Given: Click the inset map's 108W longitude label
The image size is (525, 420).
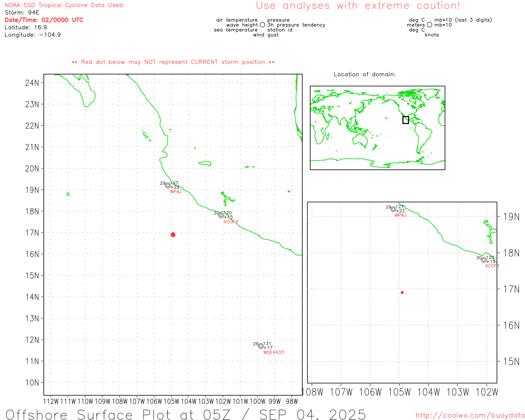Looking at the screenshot, I should pos(313,392).
